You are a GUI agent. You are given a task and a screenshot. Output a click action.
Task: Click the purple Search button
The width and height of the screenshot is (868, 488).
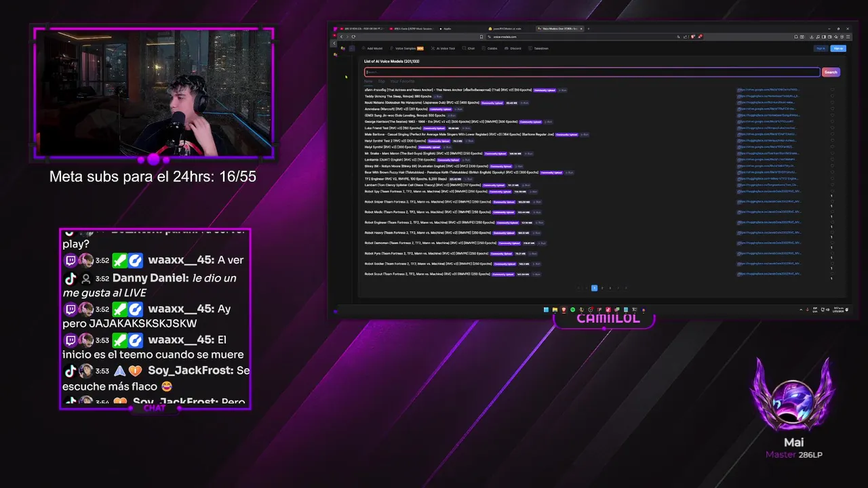tap(831, 72)
